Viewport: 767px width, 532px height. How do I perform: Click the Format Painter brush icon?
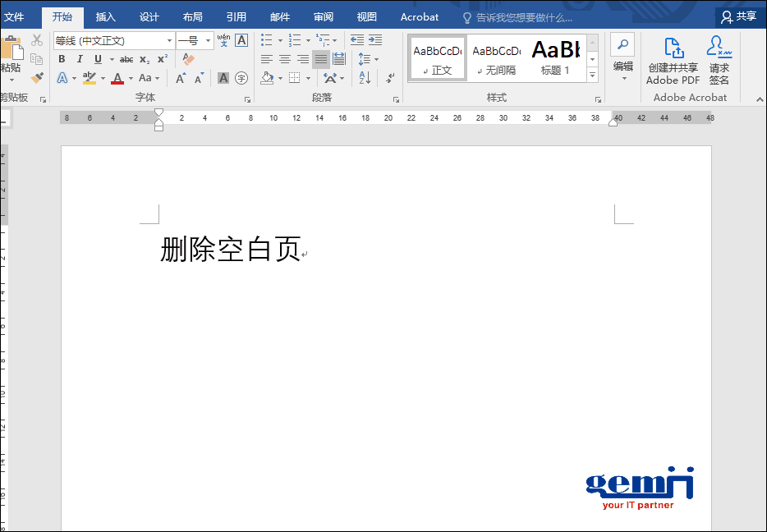click(37, 77)
